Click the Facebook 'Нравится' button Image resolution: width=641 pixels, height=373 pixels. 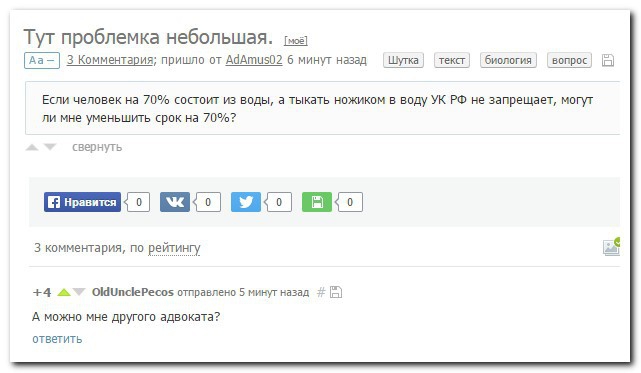coord(82,202)
